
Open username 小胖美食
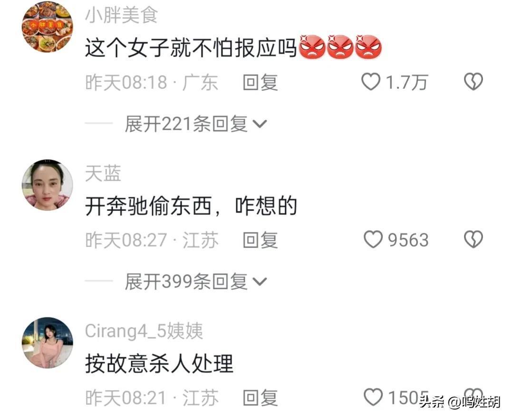click(x=122, y=15)
